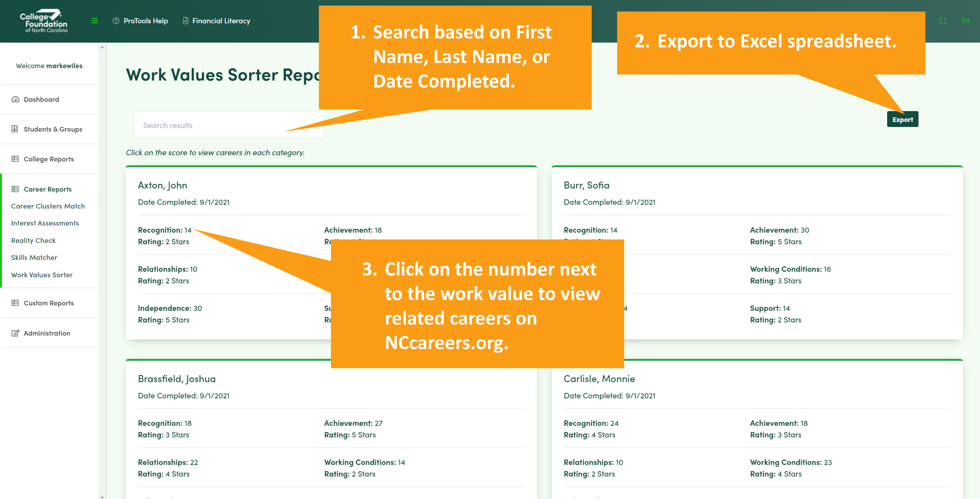Viewport: 980px width, 499px height.
Task: Click the Custom Reports table icon
Action: pos(15,303)
